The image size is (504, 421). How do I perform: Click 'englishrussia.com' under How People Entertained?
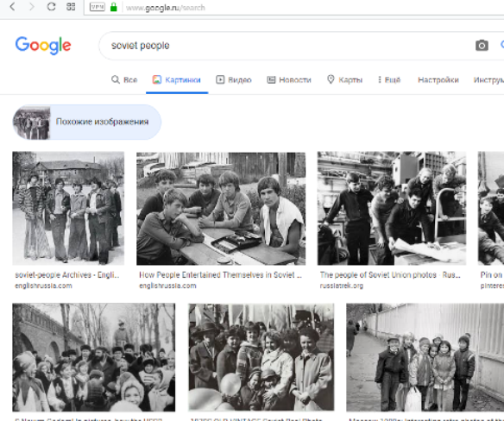[x=167, y=286]
